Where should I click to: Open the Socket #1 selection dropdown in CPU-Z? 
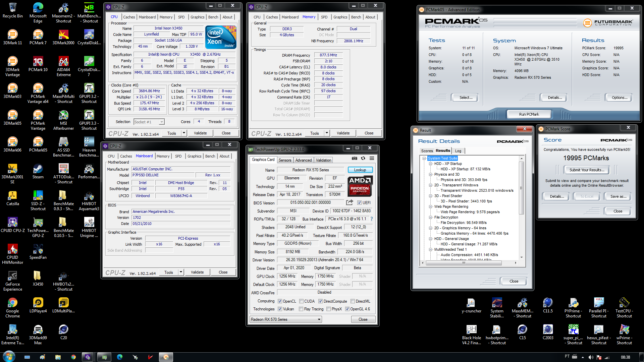(149, 122)
